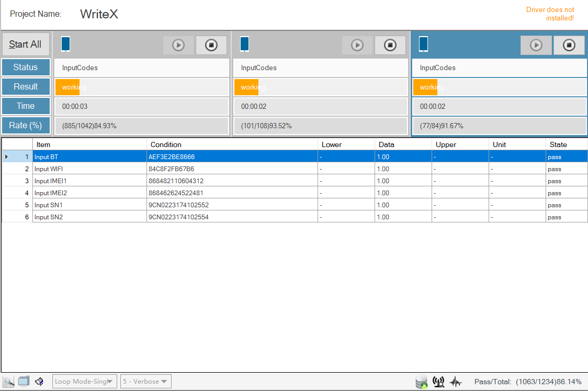Open the Loop Mode dropdown
This screenshot has height=391, width=588.
point(85,382)
